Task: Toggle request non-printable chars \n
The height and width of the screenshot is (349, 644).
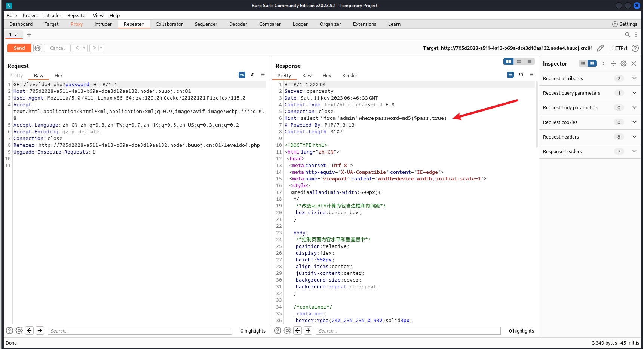Action: 252,75
